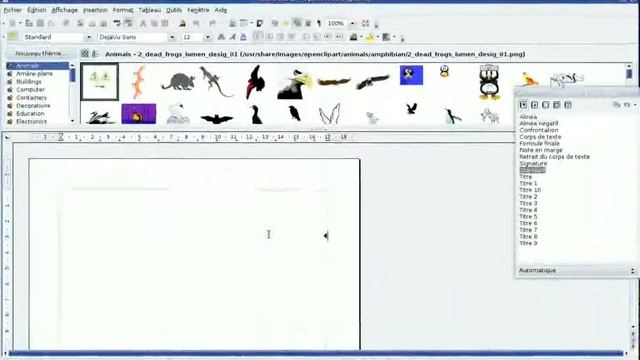Toggle bold formatting

[221, 37]
